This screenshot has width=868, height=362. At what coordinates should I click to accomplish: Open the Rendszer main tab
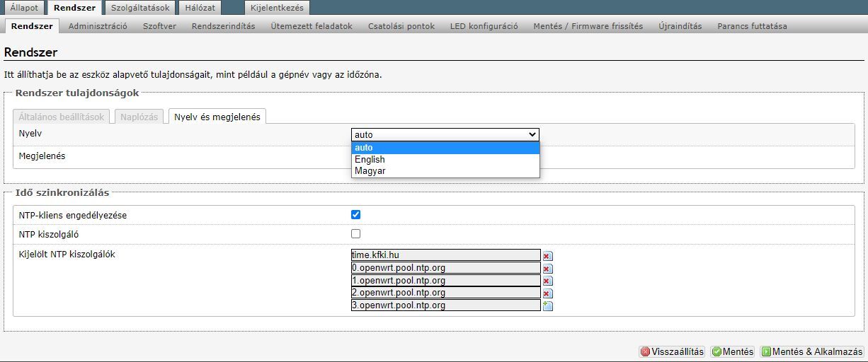(74, 8)
